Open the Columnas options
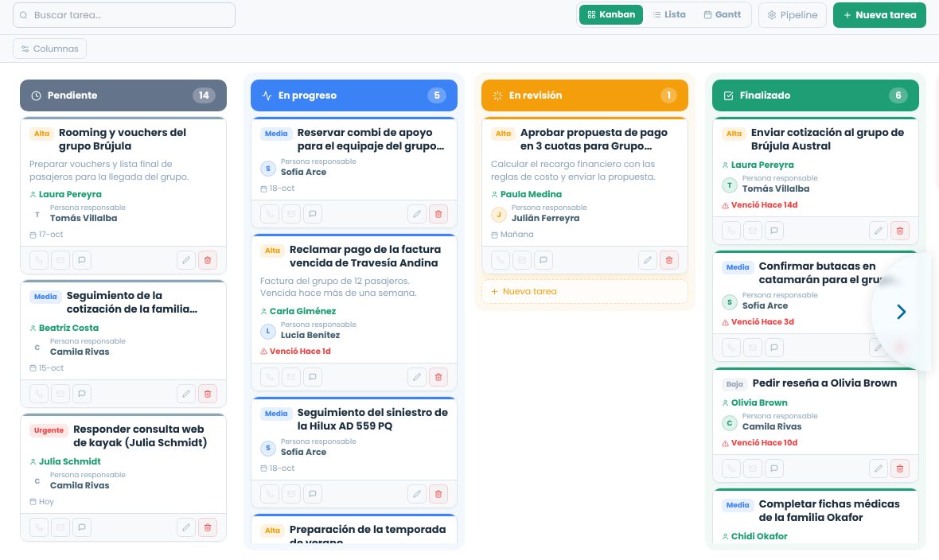This screenshot has height=560, width=939. (x=49, y=49)
